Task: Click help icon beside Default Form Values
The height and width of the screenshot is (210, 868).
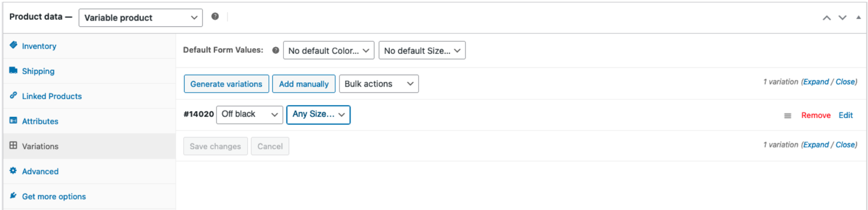Action: 275,50
